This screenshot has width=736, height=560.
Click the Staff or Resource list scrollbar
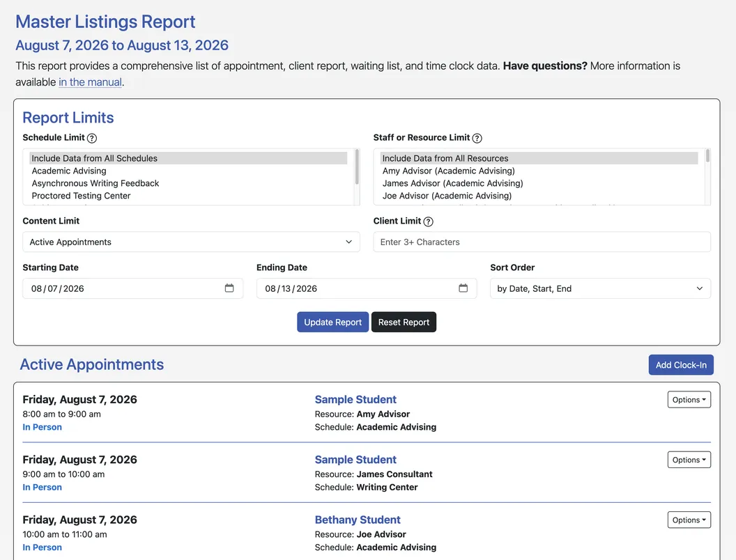pyautogui.click(x=707, y=156)
